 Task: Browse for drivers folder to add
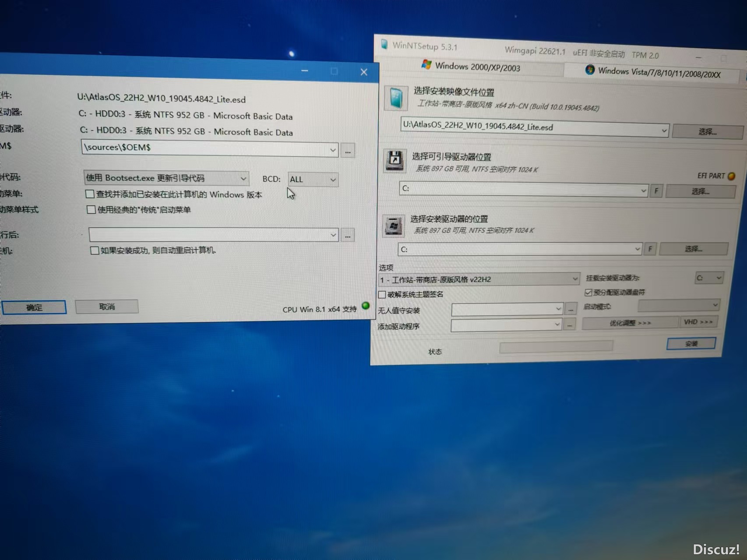point(569,325)
